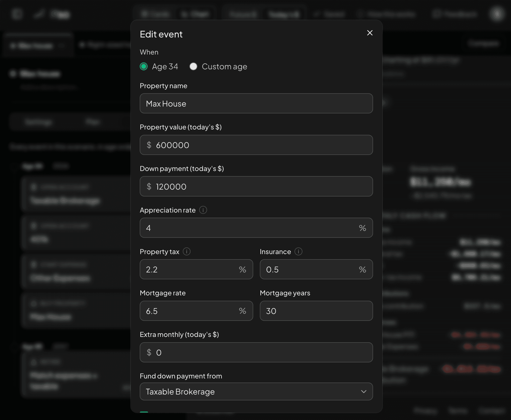Close the Edit event dialog
511x420 pixels.
point(370,33)
